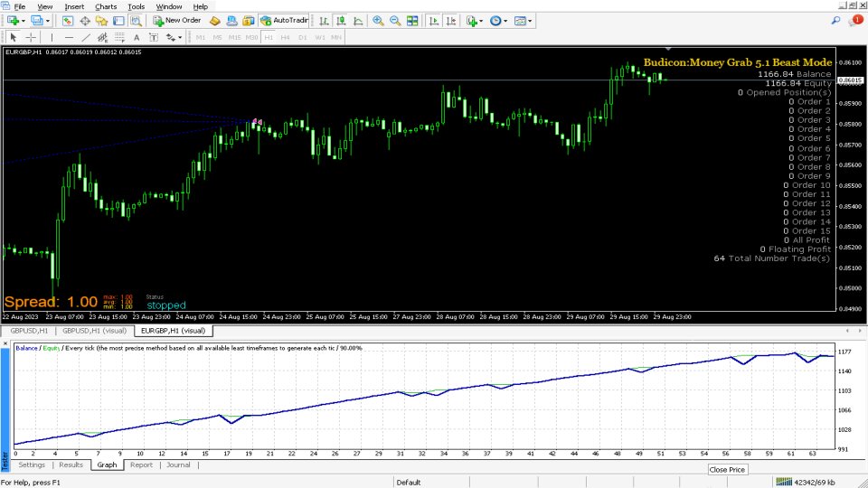
Task: Open the tester Results tab
Action: [x=71, y=465]
